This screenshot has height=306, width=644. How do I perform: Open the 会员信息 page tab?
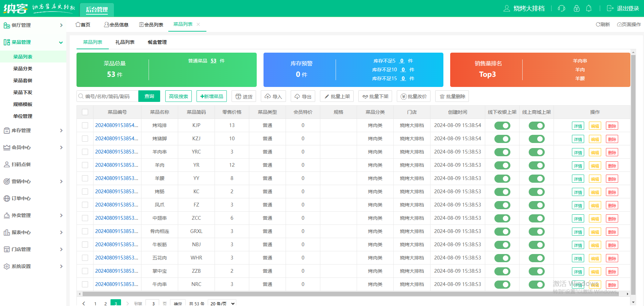coord(116,24)
